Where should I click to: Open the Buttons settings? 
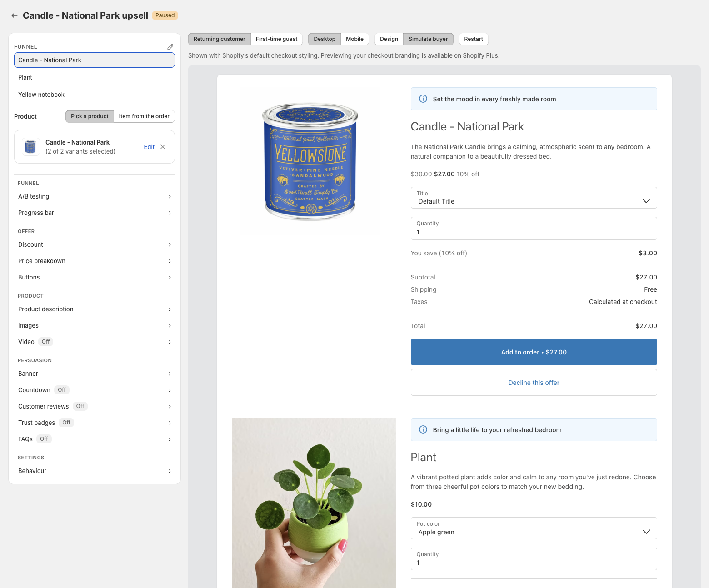pos(95,277)
